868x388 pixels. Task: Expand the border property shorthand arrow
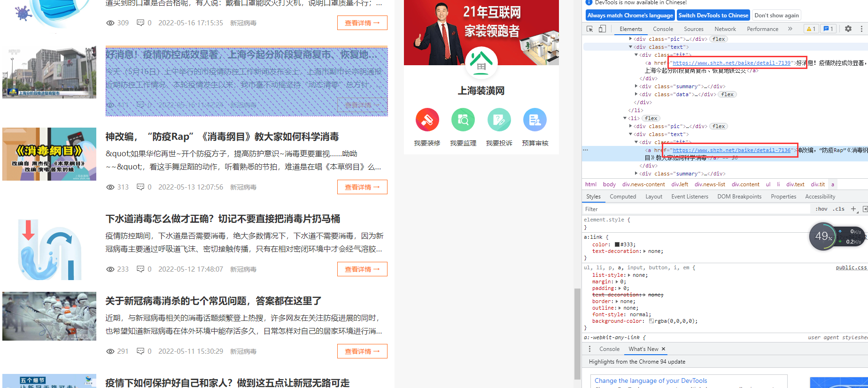[x=617, y=302]
